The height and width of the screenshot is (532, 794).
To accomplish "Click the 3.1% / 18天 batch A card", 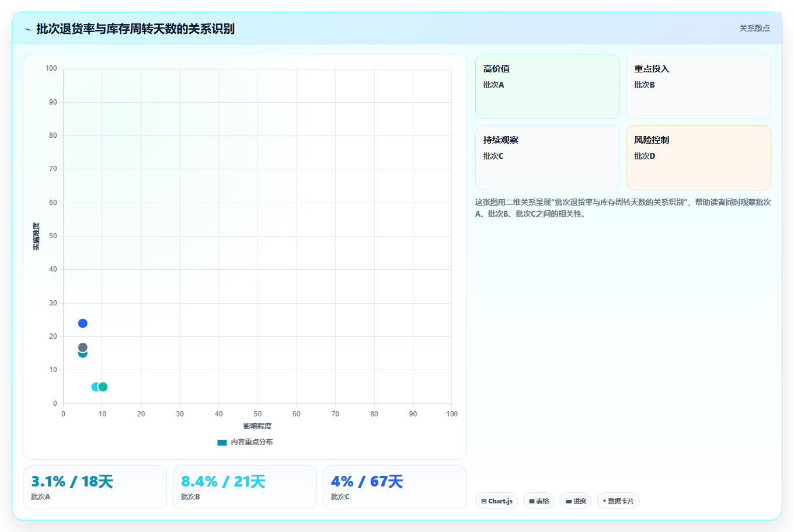I will point(95,487).
